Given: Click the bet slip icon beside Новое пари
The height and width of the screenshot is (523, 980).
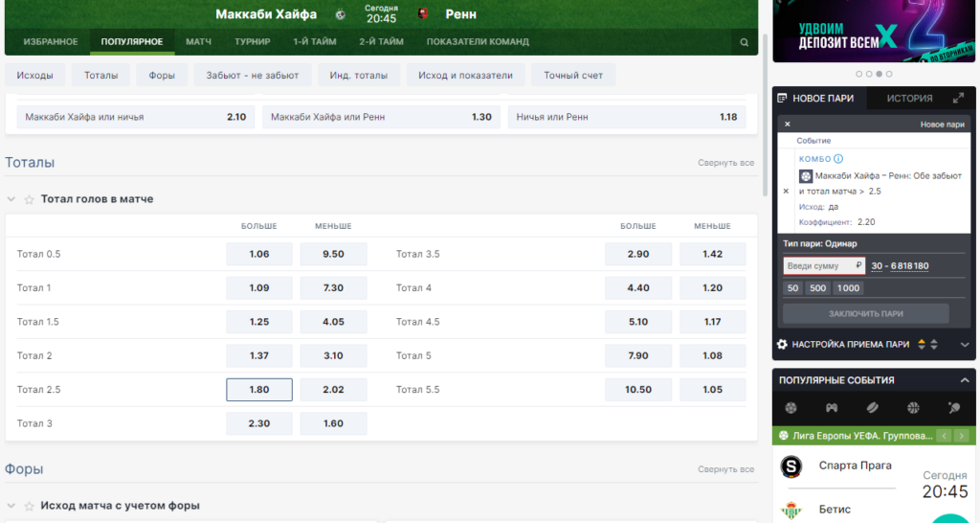Looking at the screenshot, I should pyautogui.click(x=782, y=99).
